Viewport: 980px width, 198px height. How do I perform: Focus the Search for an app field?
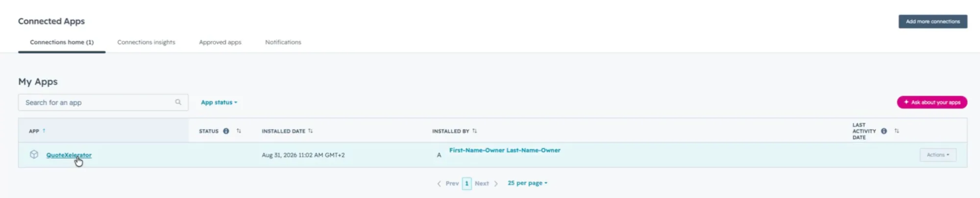[x=103, y=102]
